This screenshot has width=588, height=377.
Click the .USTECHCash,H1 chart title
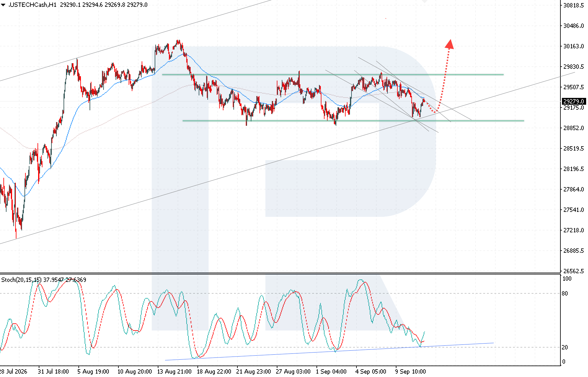(32, 5)
